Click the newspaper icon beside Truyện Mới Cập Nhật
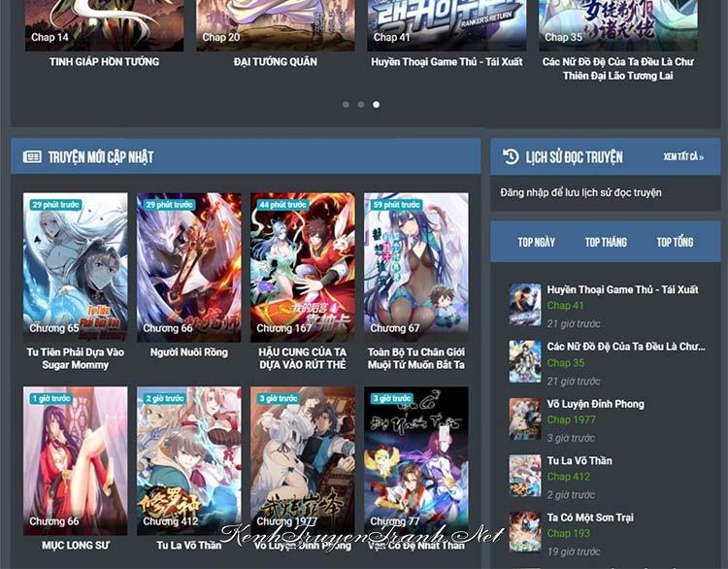This screenshot has width=728, height=569. [x=32, y=157]
